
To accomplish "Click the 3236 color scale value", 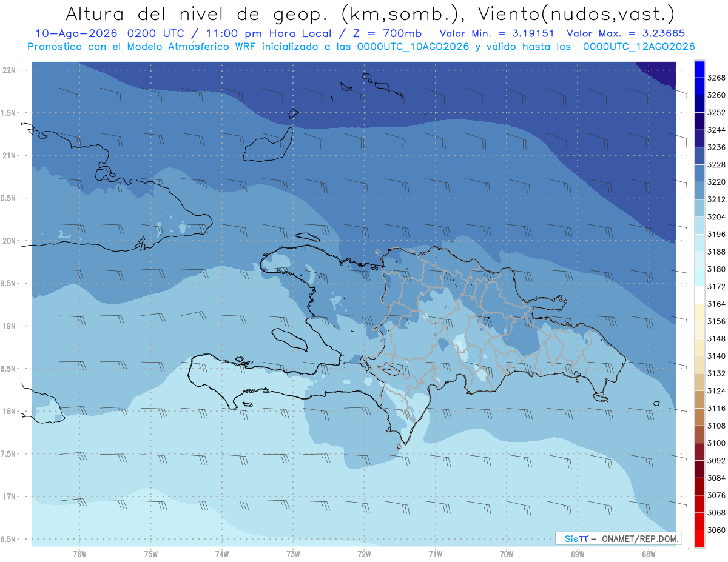I will click(x=716, y=147).
